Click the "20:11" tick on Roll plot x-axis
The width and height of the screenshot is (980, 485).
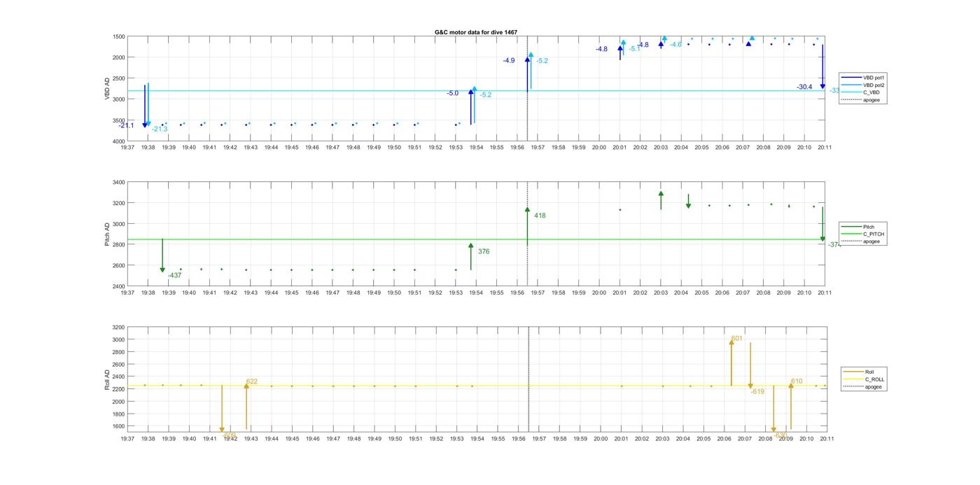827,439
